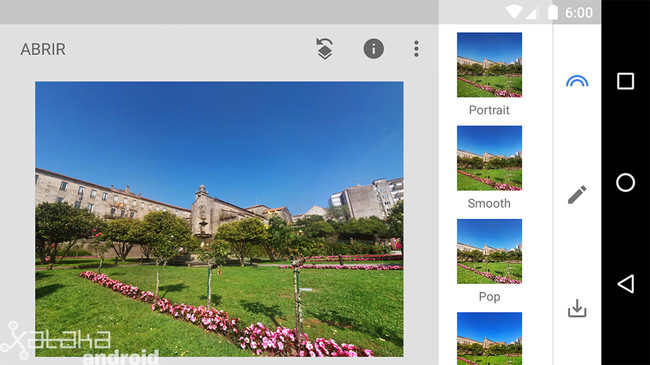650x365 pixels.
Task: Open the edit stack undo layers icon
Action: 325,49
